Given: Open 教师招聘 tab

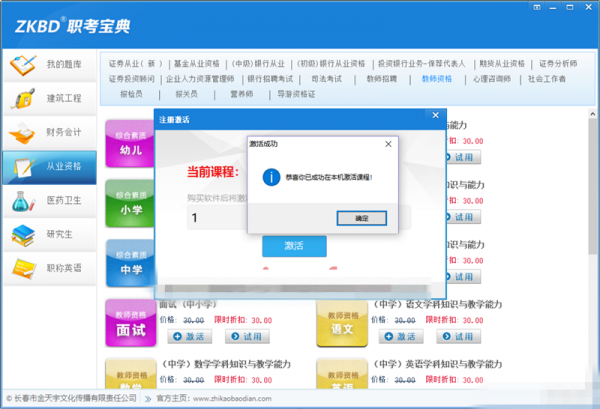Looking at the screenshot, I should (x=382, y=79).
